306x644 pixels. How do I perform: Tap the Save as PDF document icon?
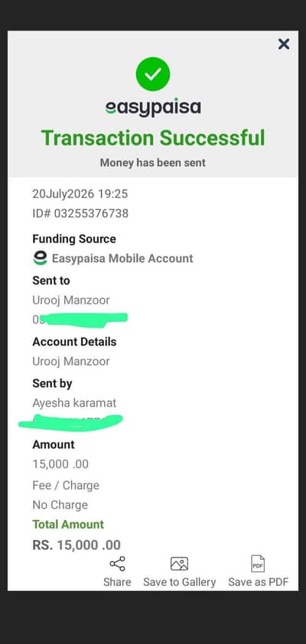(x=258, y=564)
